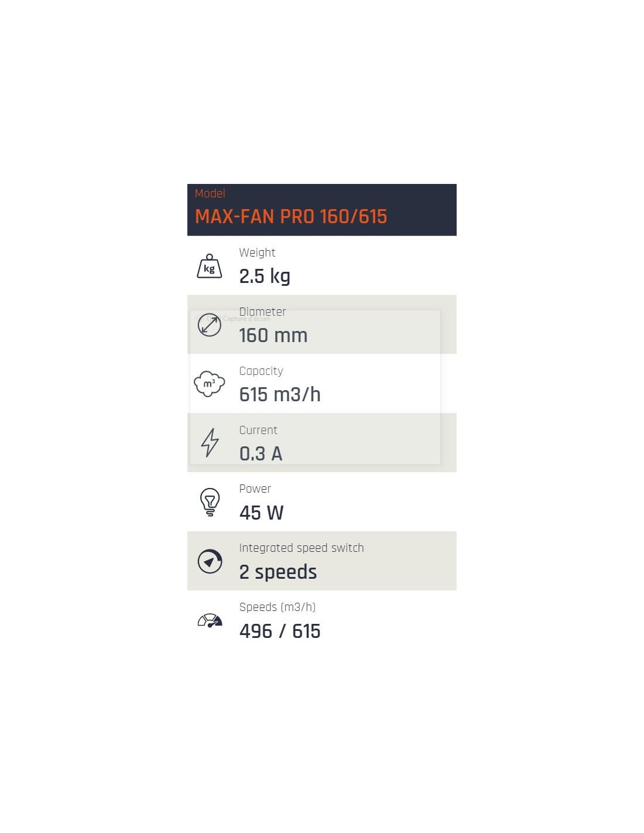Image resolution: width=644 pixels, height=833 pixels.
Task: Click the lightning bolt current icon
Action: click(x=210, y=442)
